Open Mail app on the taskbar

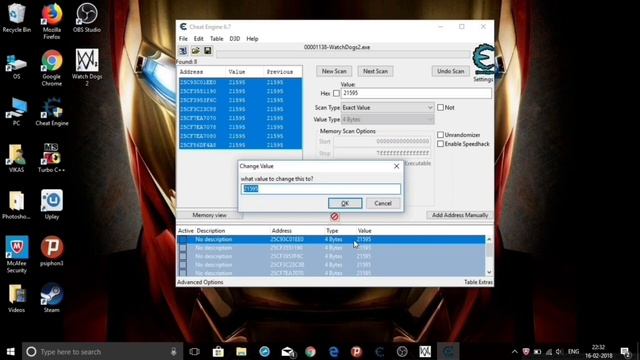[x=288, y=351]
